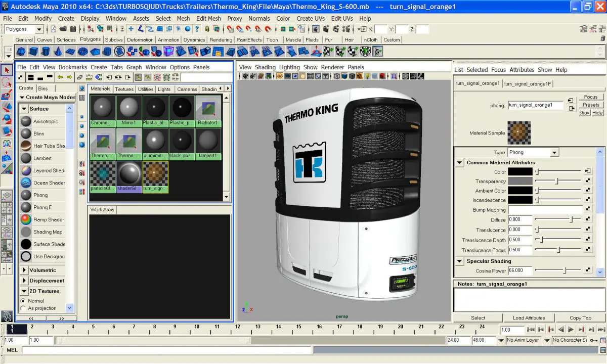Activate the Lasso select tool
Viewport: 607px width, 364px height.
click(x=7, y=82)
